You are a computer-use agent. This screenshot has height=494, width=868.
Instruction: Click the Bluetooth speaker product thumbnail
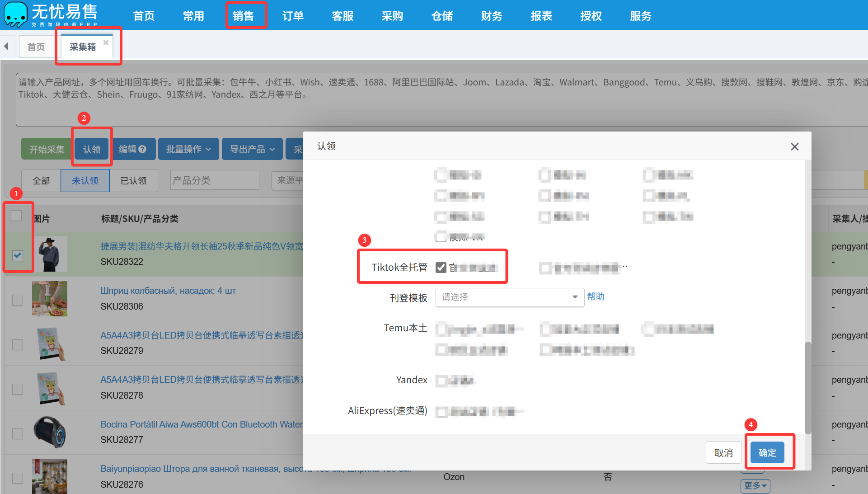[x=50, y=432]
